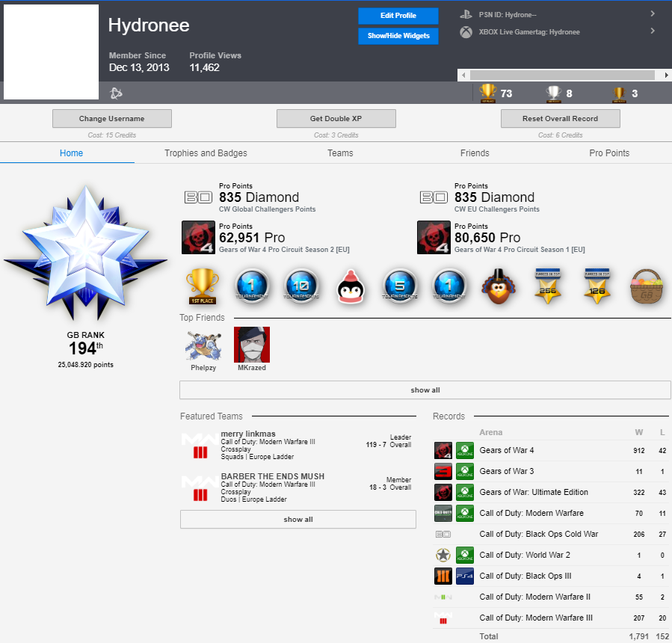This screenshot has width=672, height=643.
Task: Switch to Trophies and Badges tab
Action: point(206,153)
